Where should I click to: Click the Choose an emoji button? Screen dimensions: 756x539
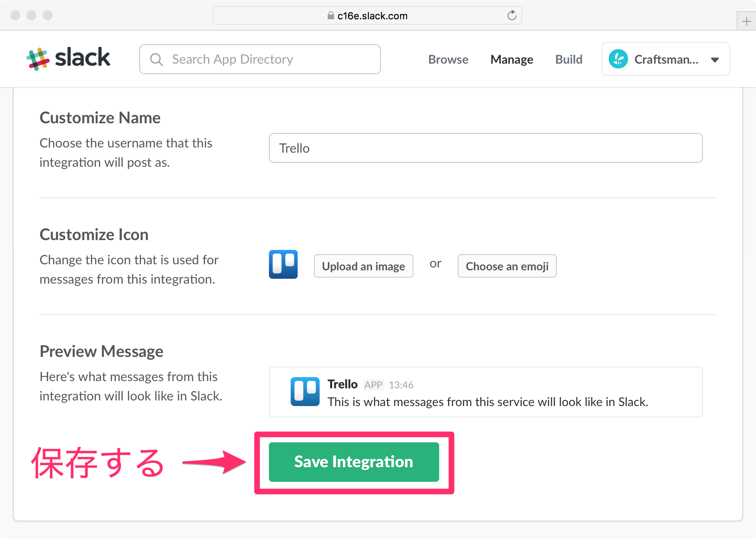[507, 266]
